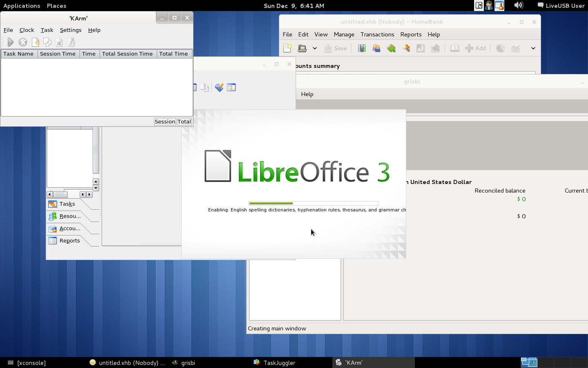588x368 pixels.
Task: Sort by Total Session Time column header
Action: (x=128, y=54)
